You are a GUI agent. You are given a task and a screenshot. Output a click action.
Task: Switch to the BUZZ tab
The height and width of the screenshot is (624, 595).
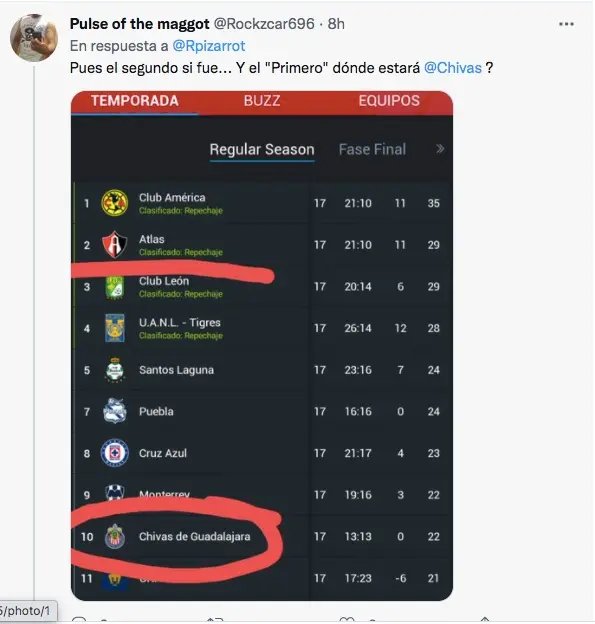click(262, 101)
